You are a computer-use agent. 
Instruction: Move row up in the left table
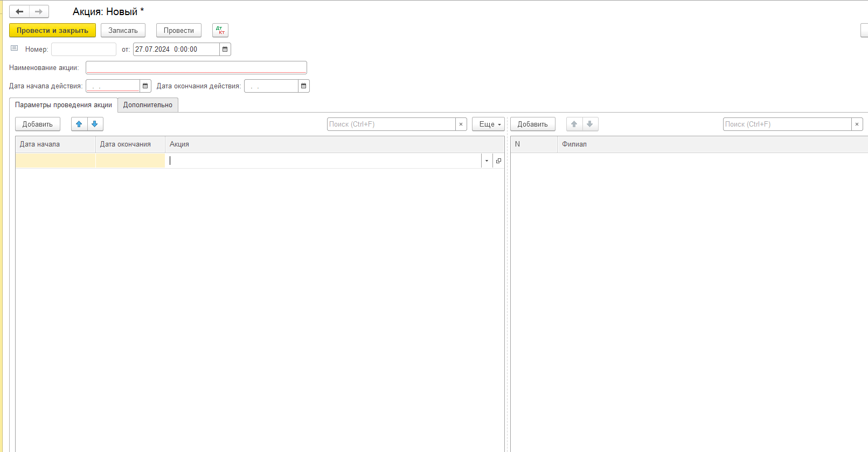tap(79, 124)
